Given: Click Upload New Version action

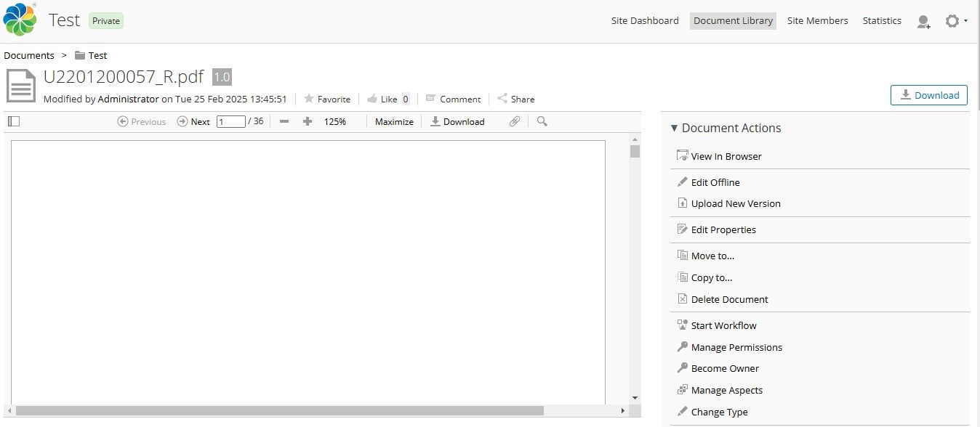Looking at the screenshot, I should point(728,203).
